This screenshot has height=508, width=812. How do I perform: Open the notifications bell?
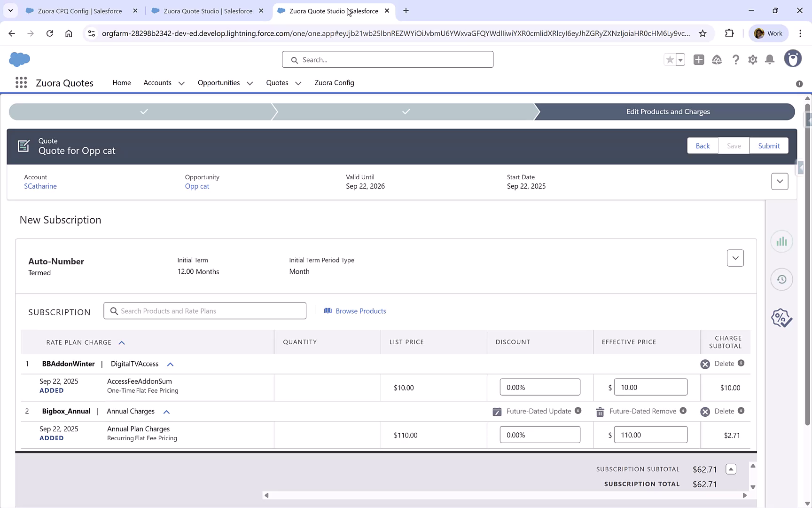click(x=769, y=60)
